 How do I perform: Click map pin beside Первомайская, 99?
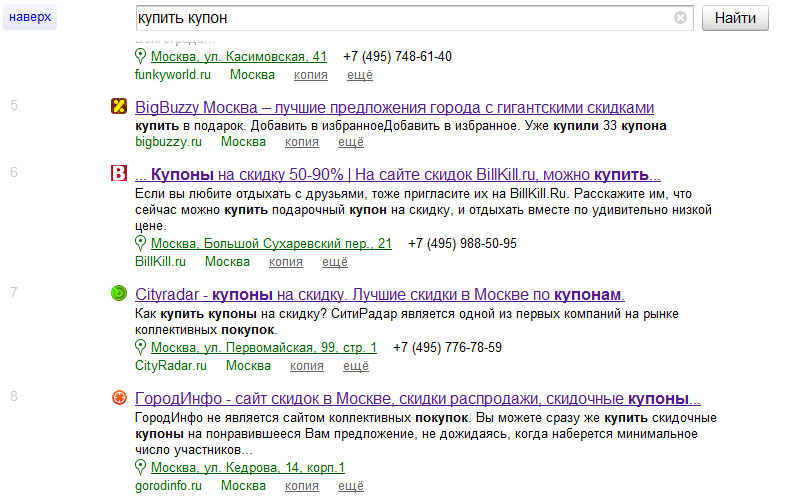point(140,347)
